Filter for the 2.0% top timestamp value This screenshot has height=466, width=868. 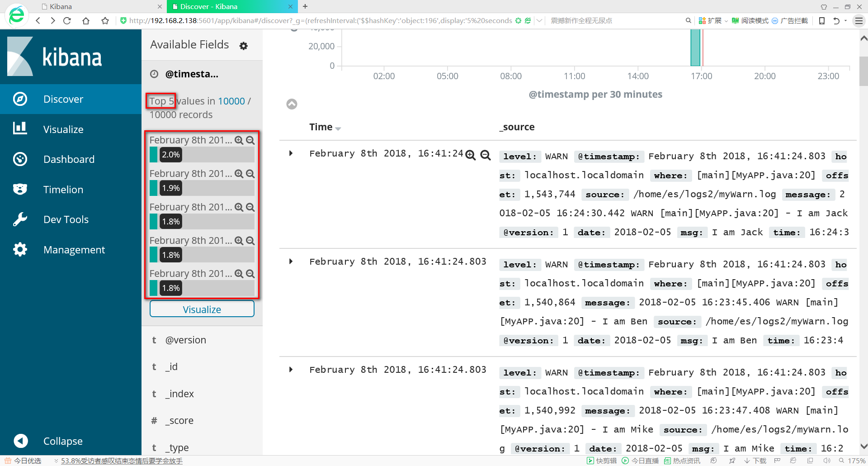(x=239, y=140)
